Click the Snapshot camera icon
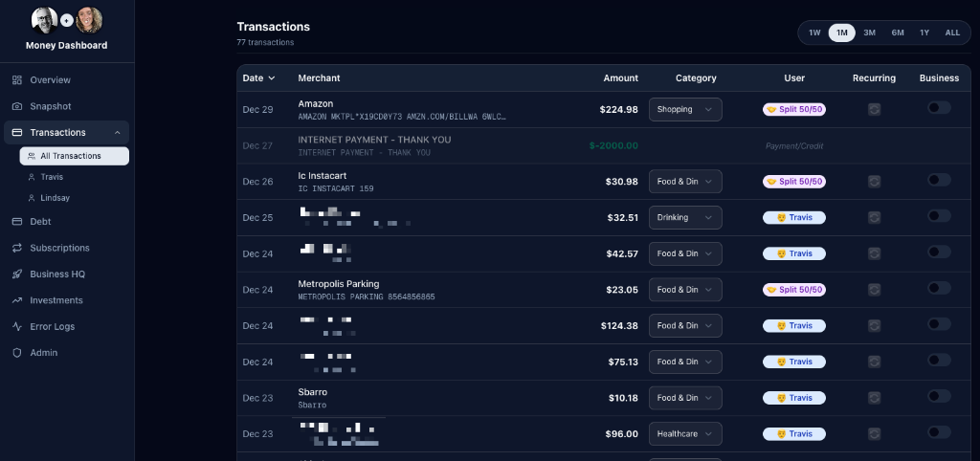 pos(17,106)
